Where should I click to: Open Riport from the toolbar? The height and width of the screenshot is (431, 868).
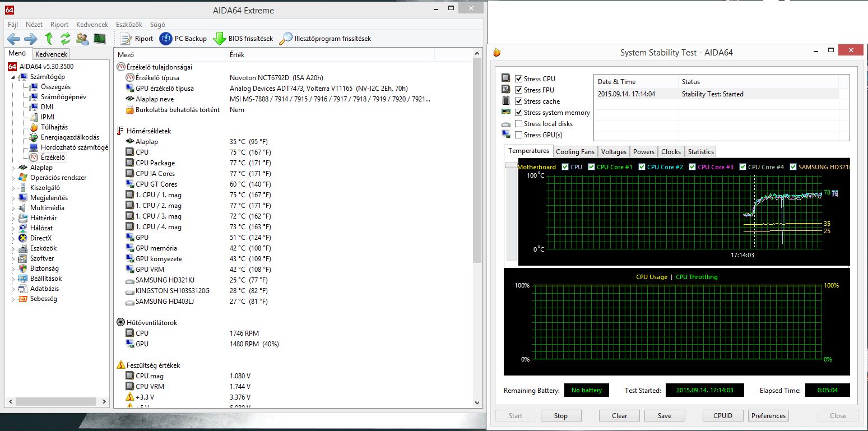137,39
